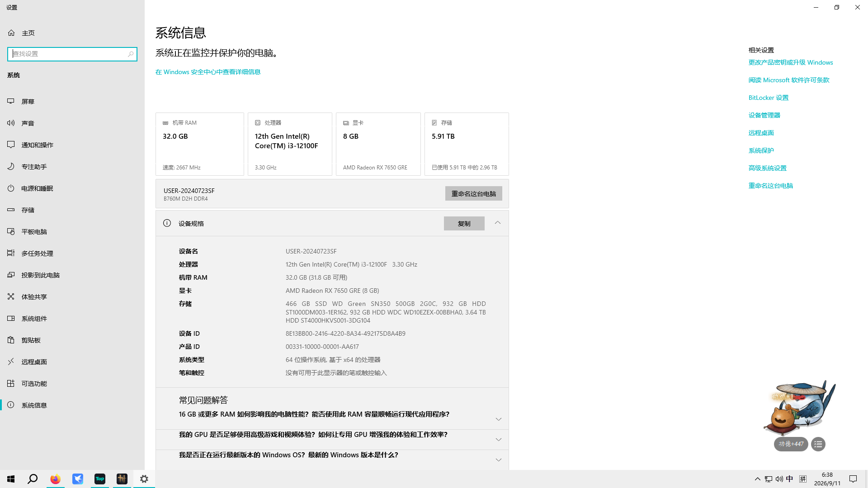The height and width of the screenshot is (488, 868).
Task: Open 更改产品密钥或升级 Windows link
Action: [x=791, y=62]
